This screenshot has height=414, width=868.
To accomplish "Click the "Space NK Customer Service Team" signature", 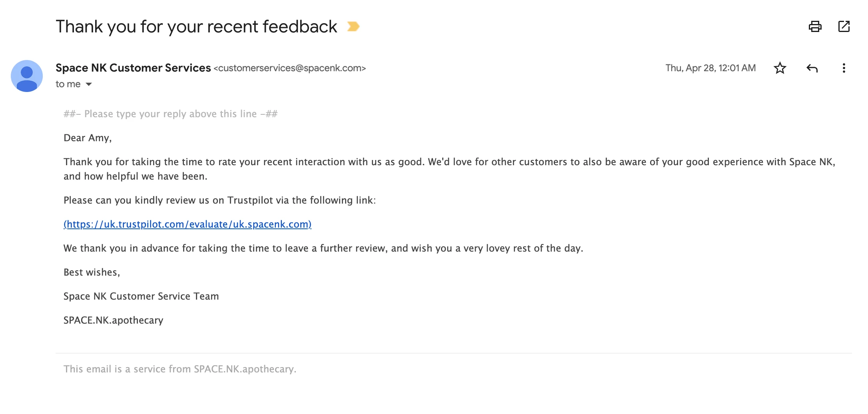I will 141,296.
